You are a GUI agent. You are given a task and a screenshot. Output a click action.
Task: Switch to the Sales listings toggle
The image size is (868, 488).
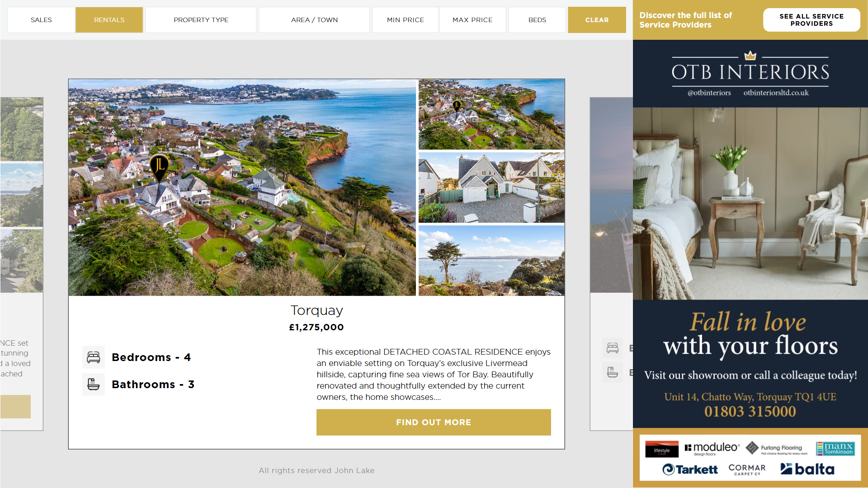click(41, 20)
